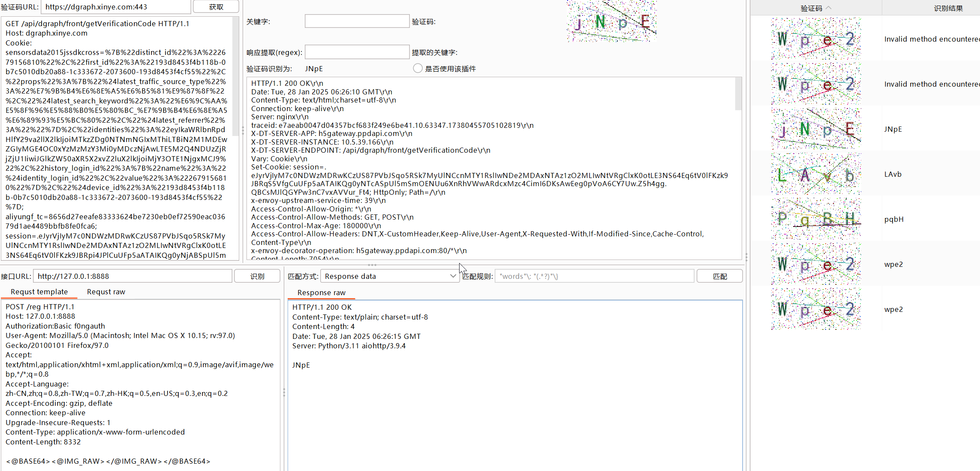Click the response headers panel scrollbar
Viewport: 980px width, 471px height.
point(738,94)
